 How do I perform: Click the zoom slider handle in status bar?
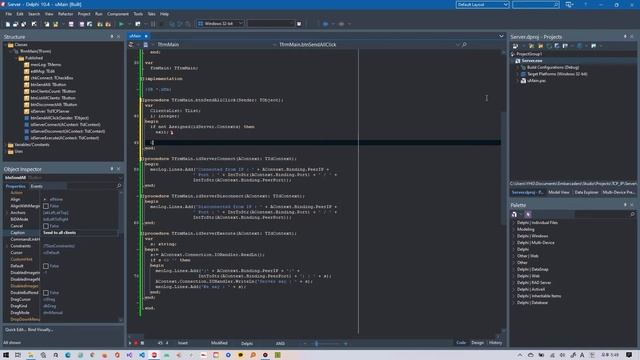point(316,343)
